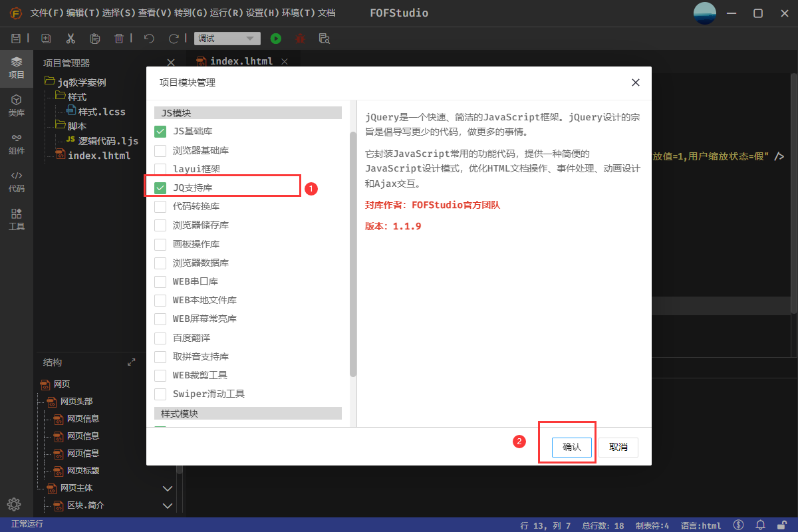Viewport: 798px width, 532px height.
Task: Click the undo arrow icon
Action: (x=149, y=39)
